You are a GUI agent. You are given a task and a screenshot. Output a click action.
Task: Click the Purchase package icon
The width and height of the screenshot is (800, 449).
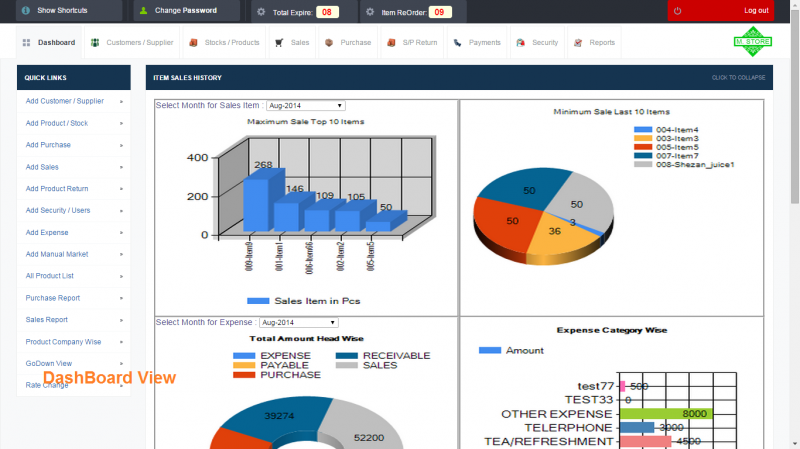[x=329, y=43]
